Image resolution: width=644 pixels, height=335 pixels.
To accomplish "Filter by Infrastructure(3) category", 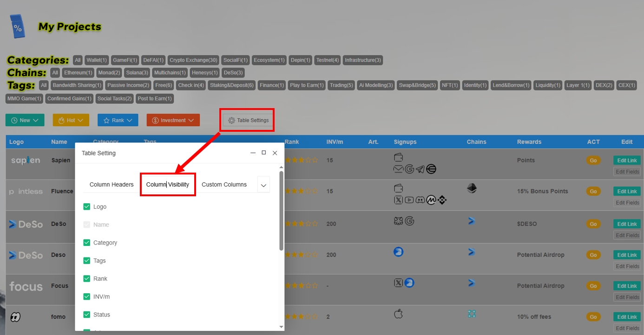I will [x=363, y=60].
